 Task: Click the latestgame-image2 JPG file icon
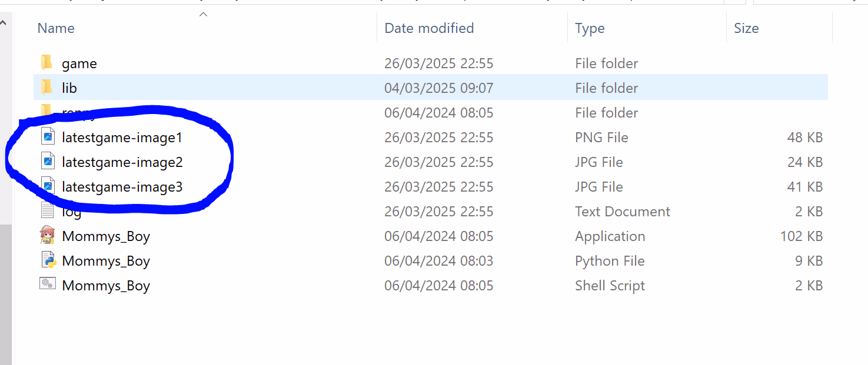click(x=48, y=162)
